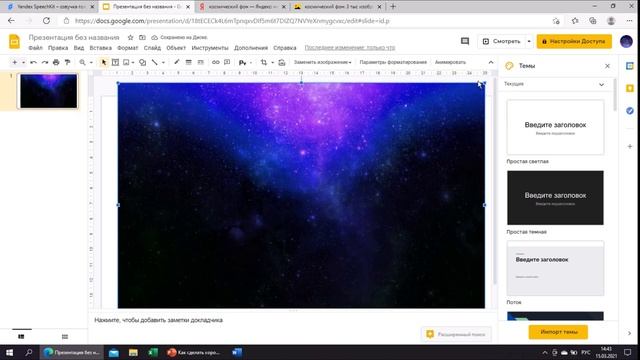Image resolution: width=640 pixels, height=360 pixels.
Task: Open the 'Вставка' menu
Action: 100,48
